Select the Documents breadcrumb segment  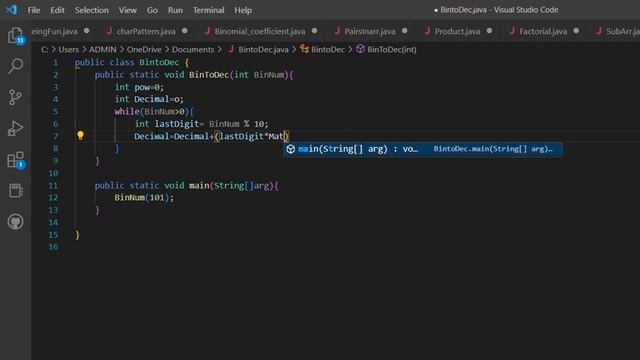[193, 49]
